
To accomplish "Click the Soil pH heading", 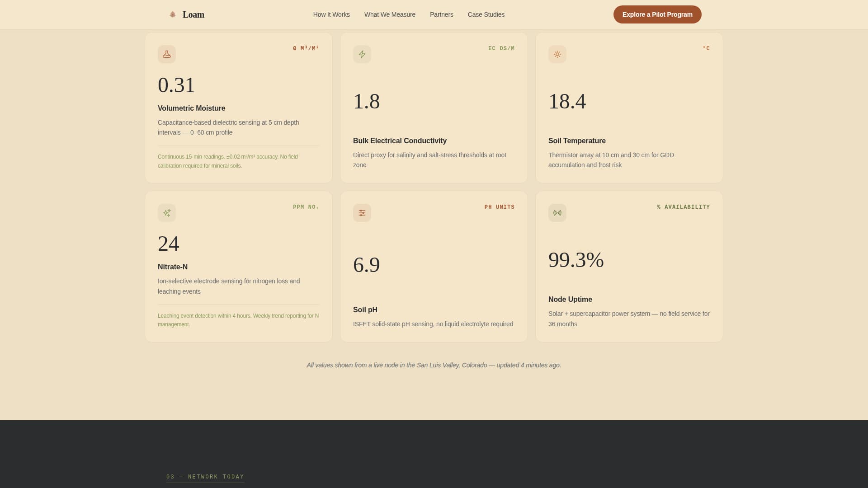I will click(x=365, y=310).
